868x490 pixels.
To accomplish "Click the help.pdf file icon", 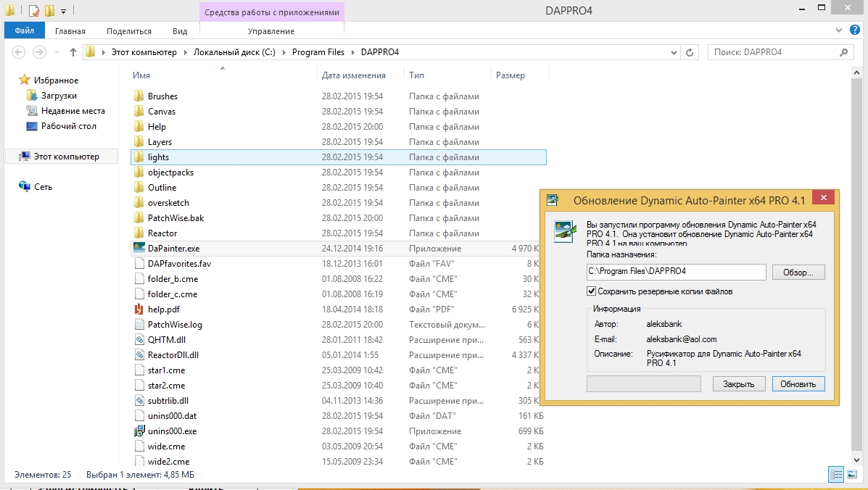I will pyautogui.click(x=139, y=310).
